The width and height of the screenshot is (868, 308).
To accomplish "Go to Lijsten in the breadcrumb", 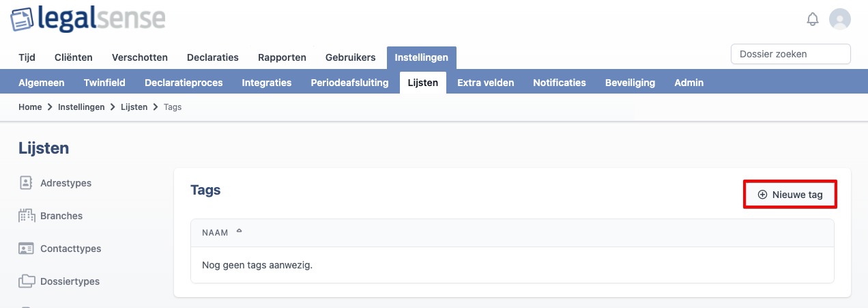I will click(x=134, y=107).
